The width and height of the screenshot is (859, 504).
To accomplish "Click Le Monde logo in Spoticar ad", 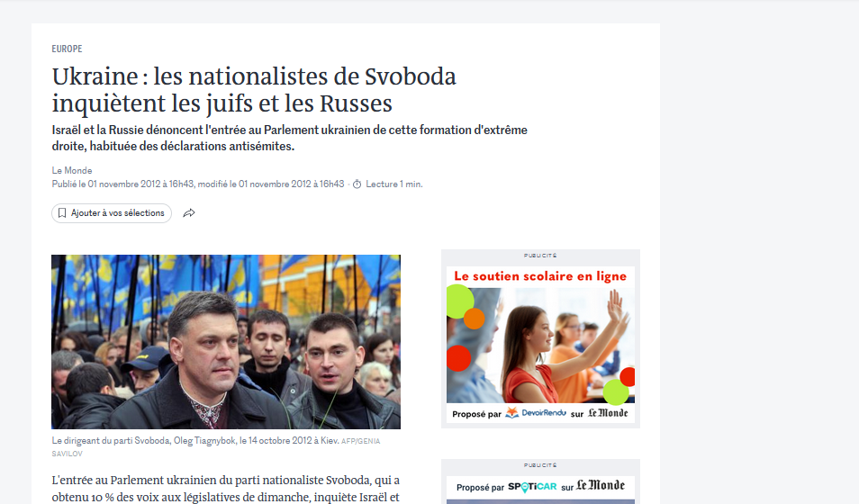I will [x=601, y=485].
